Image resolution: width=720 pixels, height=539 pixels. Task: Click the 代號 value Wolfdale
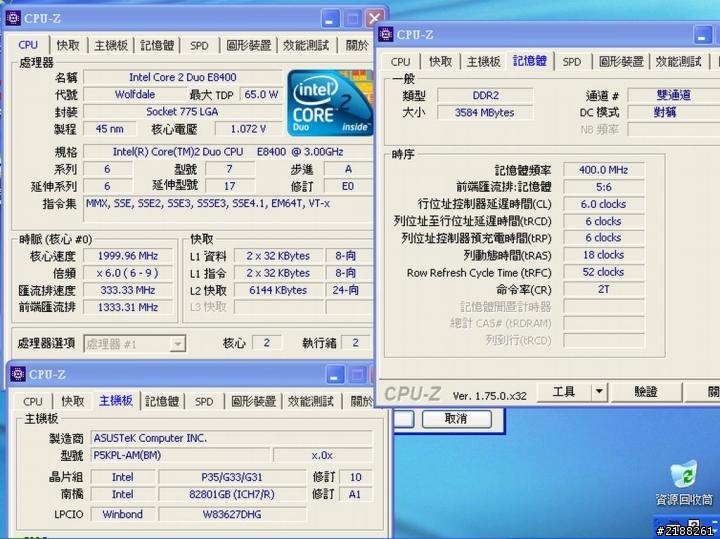135,95
